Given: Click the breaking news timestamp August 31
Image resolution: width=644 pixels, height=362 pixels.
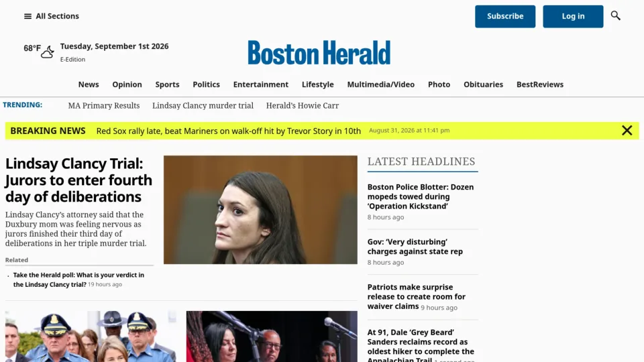Looking at the screenshot, I should point(409,131).
